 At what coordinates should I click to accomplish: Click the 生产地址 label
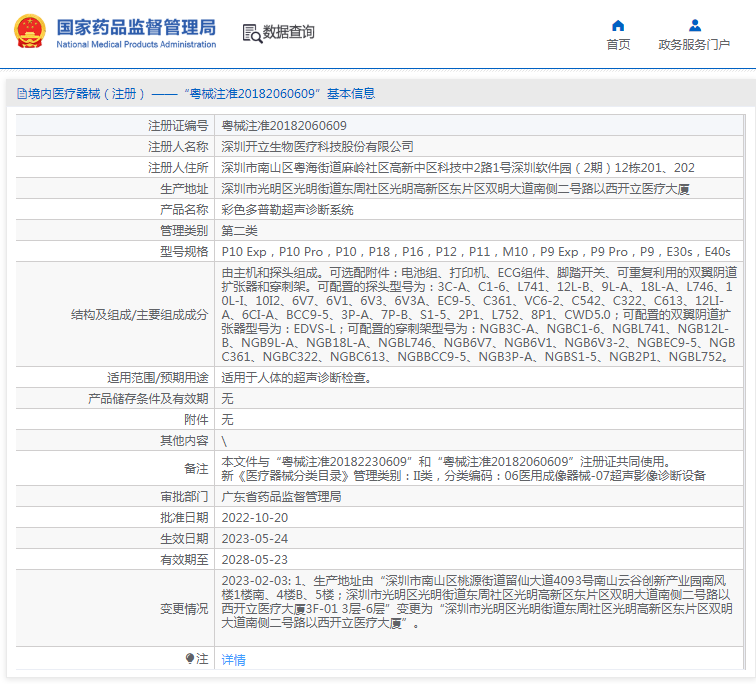184,188
